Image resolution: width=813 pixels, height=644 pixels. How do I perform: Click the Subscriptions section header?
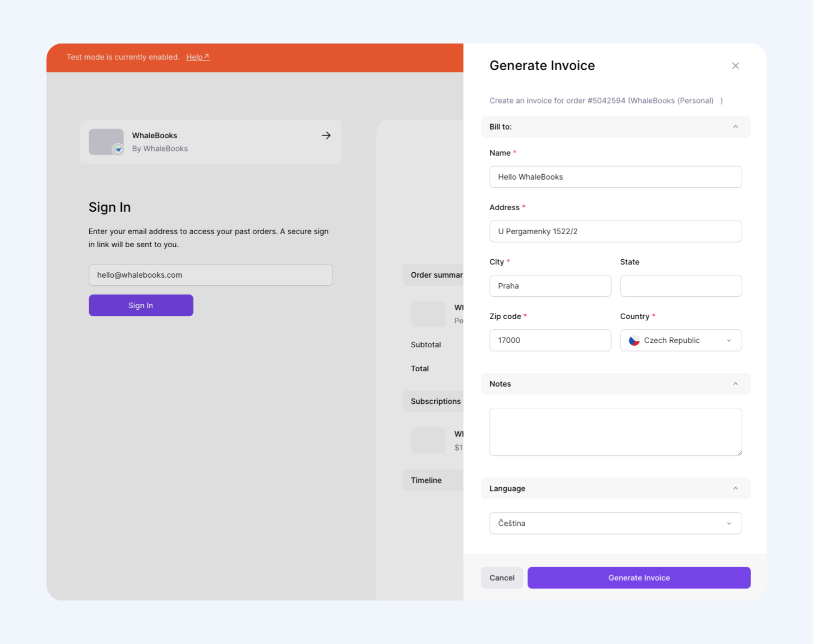click(433, 401)
